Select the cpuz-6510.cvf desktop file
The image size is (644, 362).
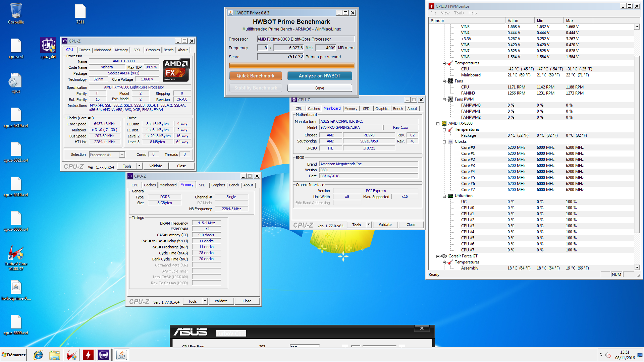coord(16,186)
